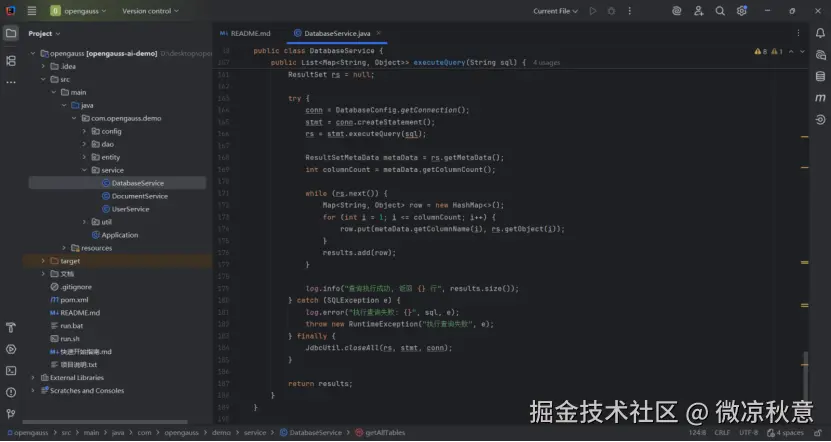Show more tool windows ellipsis
This screenshot has height=442, width=831.
(x=11, y=82)
